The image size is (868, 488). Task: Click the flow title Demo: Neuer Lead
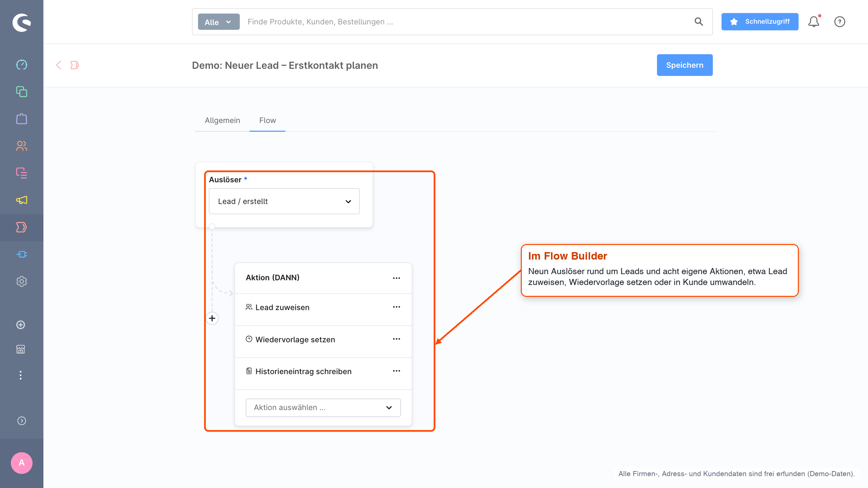click(285, 65)
